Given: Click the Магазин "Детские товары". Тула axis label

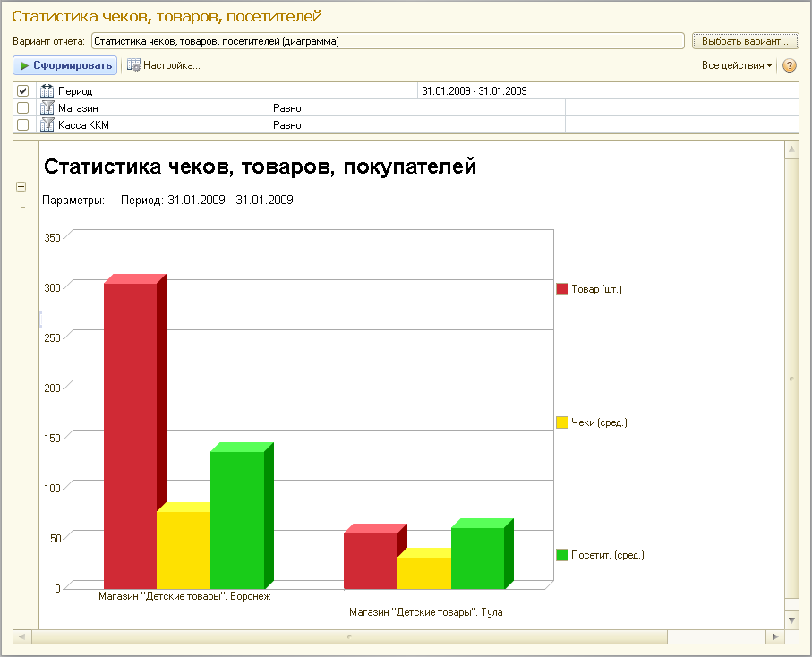Looking at the screenshot, I should click(x=425, y=612).
